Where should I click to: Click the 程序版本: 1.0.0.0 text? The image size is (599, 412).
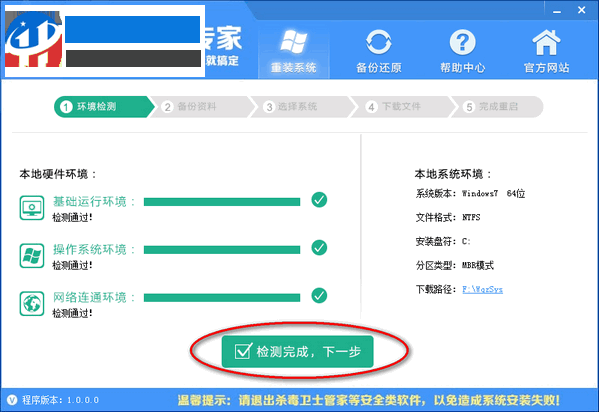pos(60,400)
